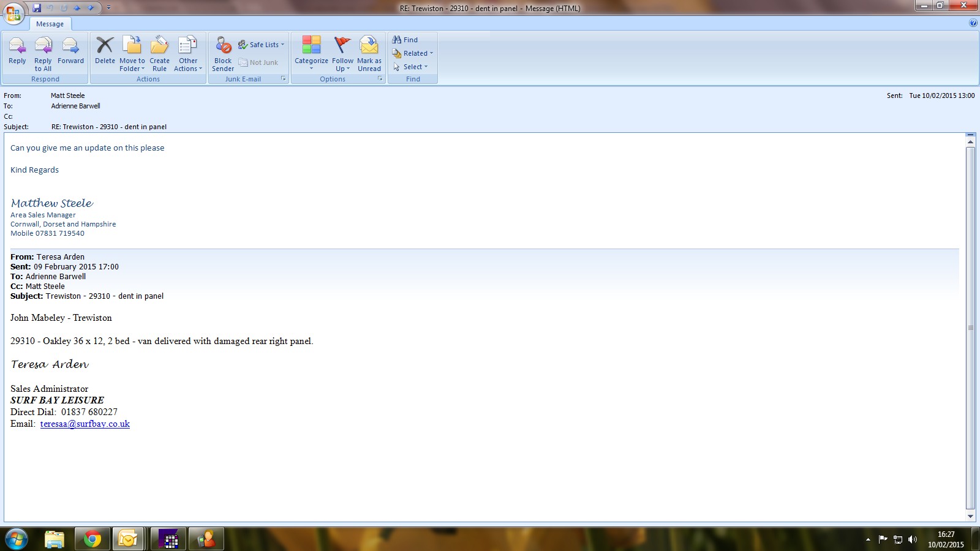Switch to Outlook on the taskbar

[129, 539]
